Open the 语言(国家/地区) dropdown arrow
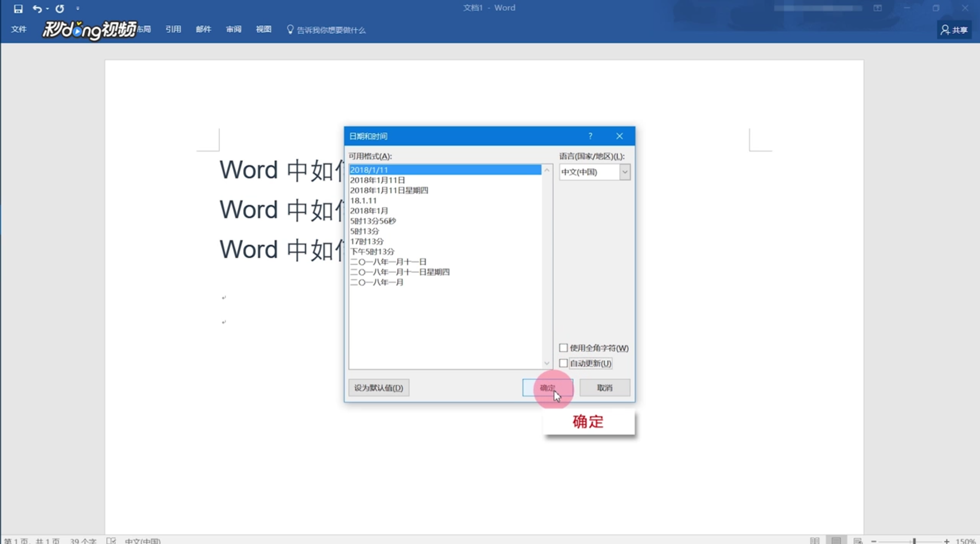Screen dimensions: 980x544 (625, 172)
